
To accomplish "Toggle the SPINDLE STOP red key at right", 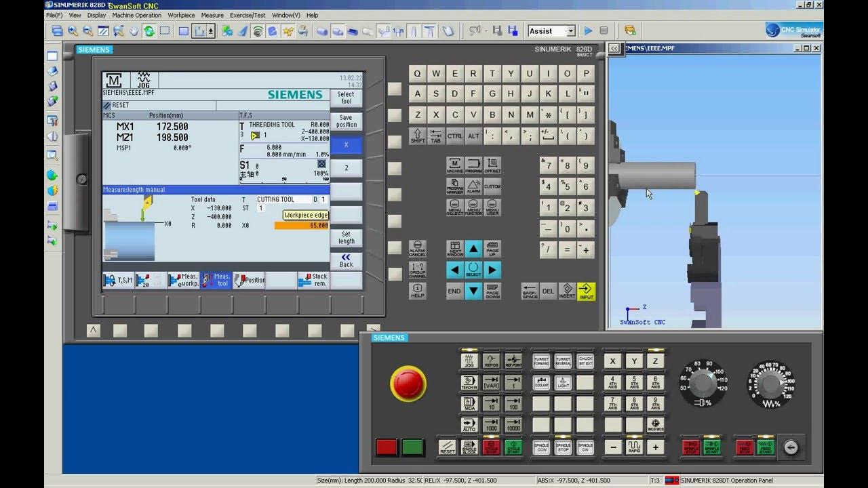I will point(690,447).
